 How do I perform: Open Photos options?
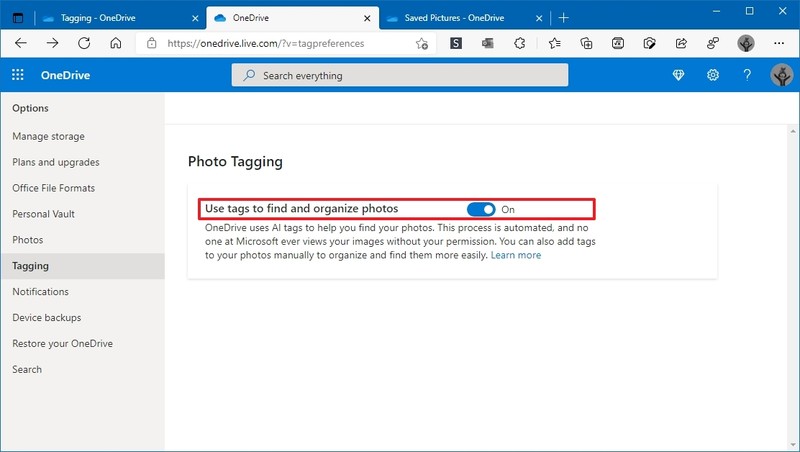28,240
